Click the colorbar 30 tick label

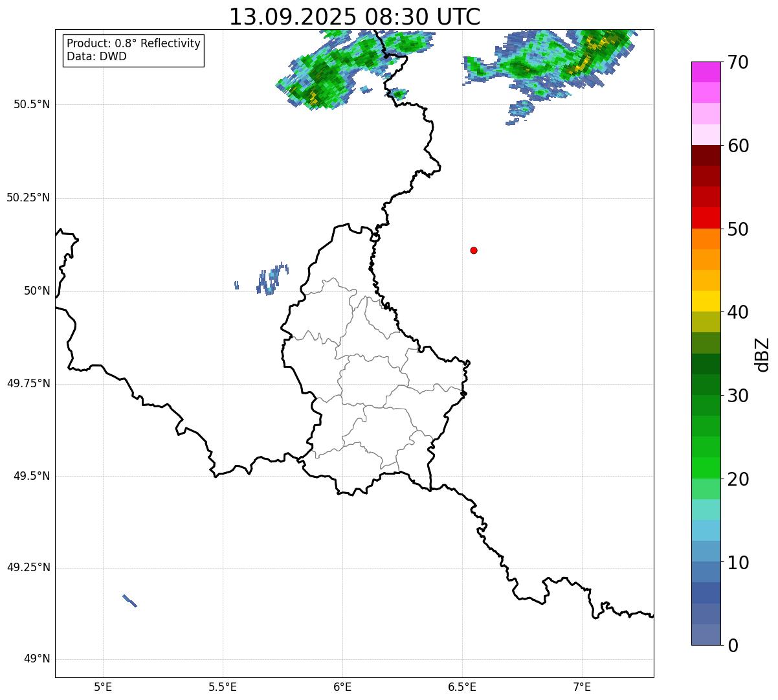click(737, 396)
